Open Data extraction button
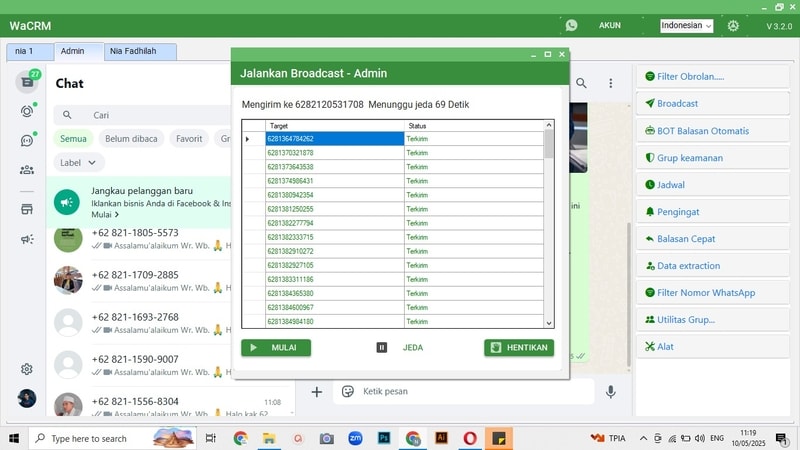 coord(713,266)
